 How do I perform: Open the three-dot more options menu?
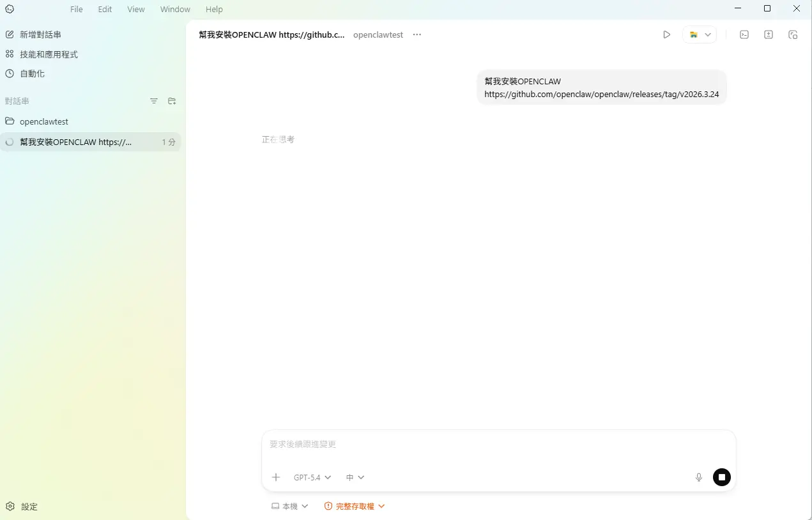coord(417,34)
